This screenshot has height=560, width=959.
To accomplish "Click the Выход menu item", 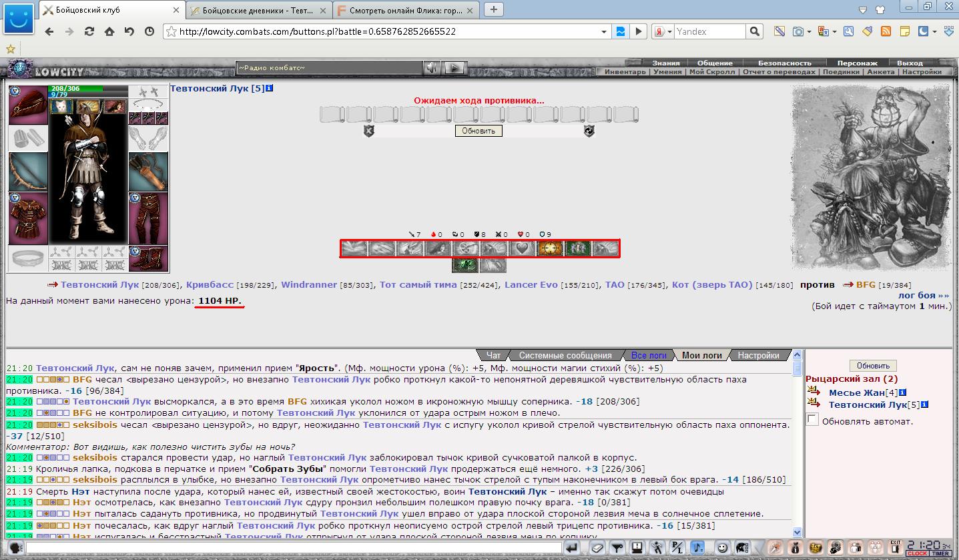I will [x=910, y=63].
